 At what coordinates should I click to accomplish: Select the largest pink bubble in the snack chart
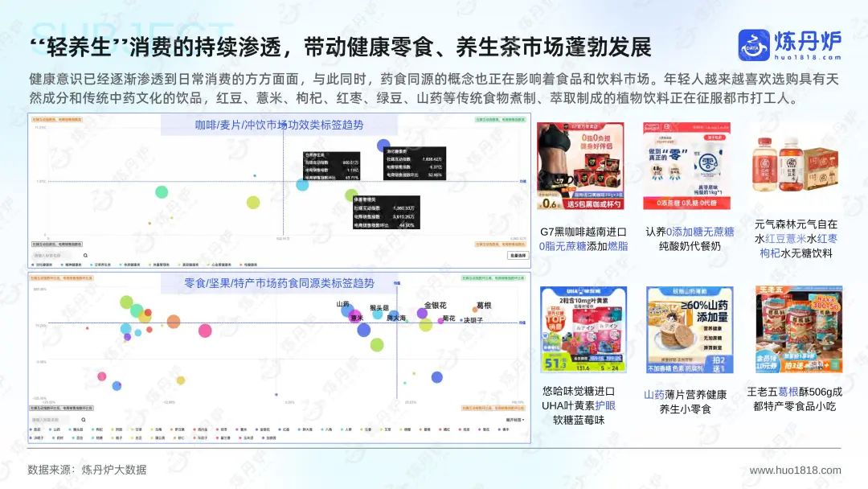(x=205, y=331)
